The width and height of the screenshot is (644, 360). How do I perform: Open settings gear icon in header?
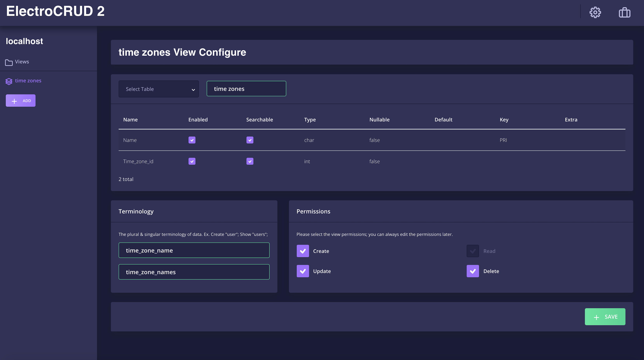click(595, 12)
